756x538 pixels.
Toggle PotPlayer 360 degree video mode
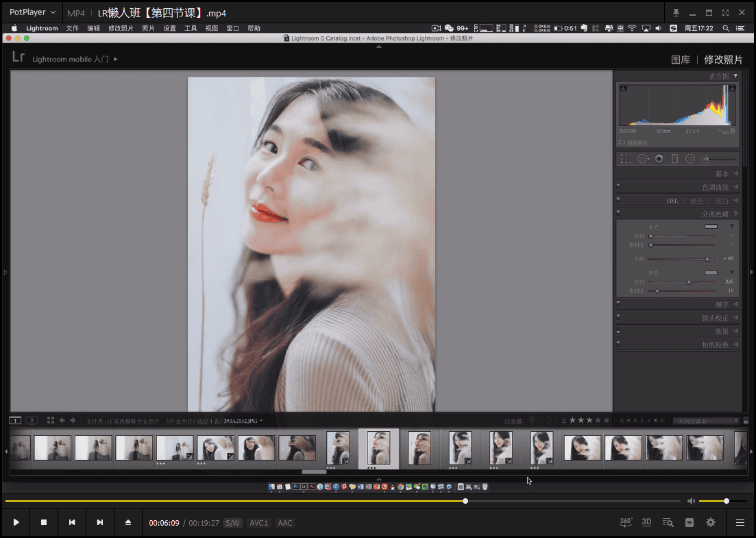coord(626,522)
